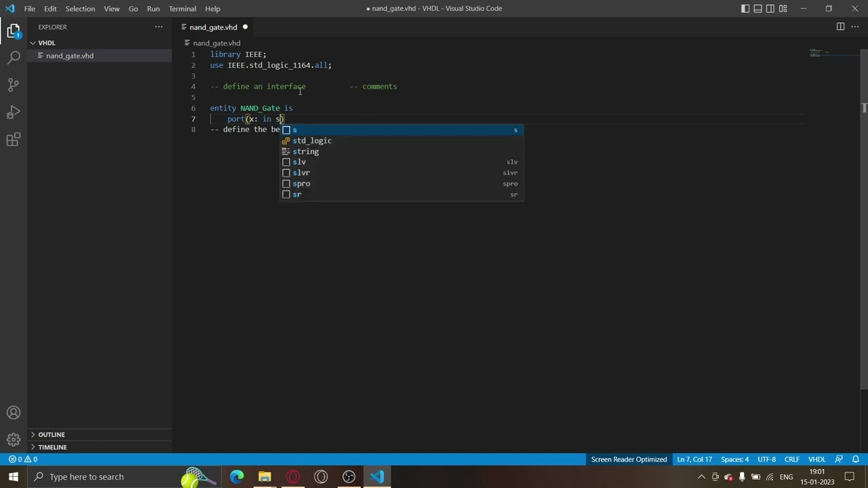Screen dimensions: 868x488
Task: Open the Search view in activity bar
Action: tap(14, 58)
